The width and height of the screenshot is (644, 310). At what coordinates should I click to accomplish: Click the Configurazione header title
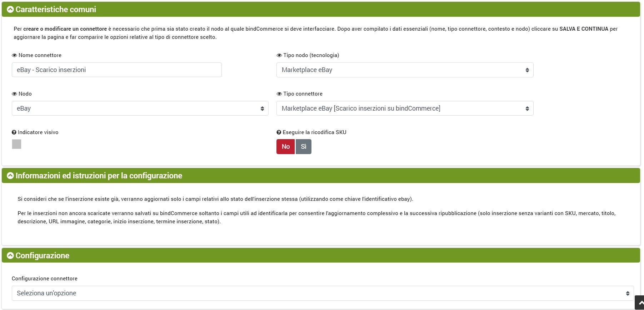43,256
